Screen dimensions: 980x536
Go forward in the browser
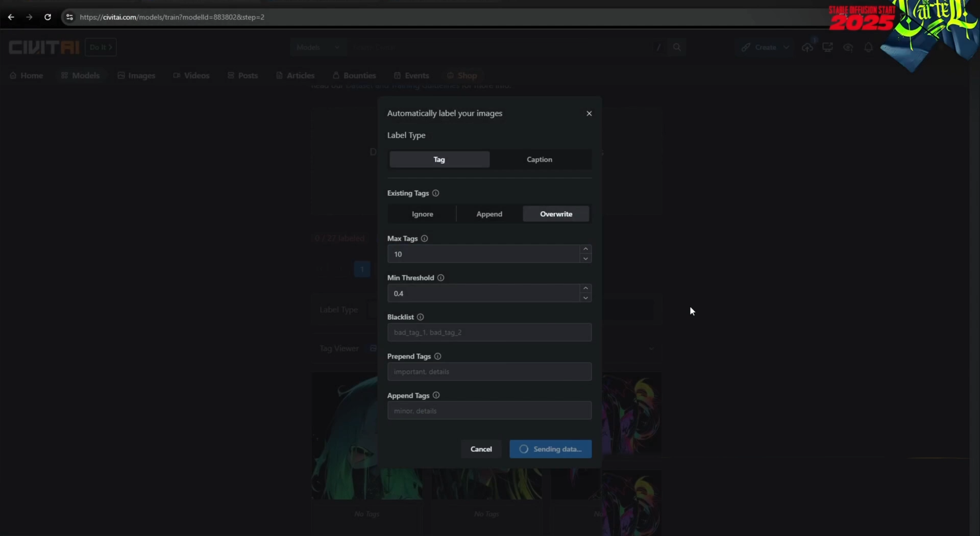click(29, 17)
